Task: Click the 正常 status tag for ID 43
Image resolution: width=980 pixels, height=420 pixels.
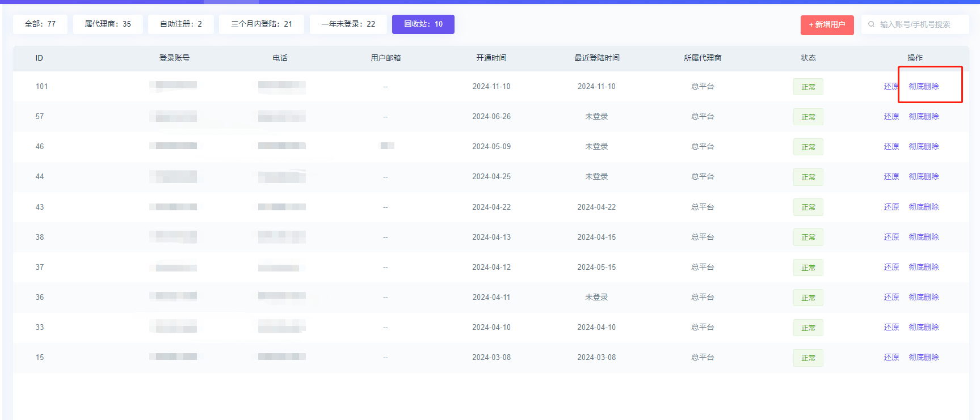Action: pyautogui.click(x=808, y=207)
